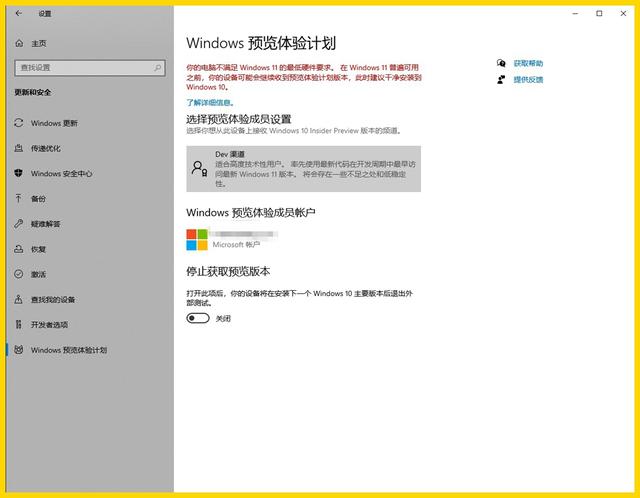Click the 更新和安全 section label
640x498 pixels.
coord(33,92)
